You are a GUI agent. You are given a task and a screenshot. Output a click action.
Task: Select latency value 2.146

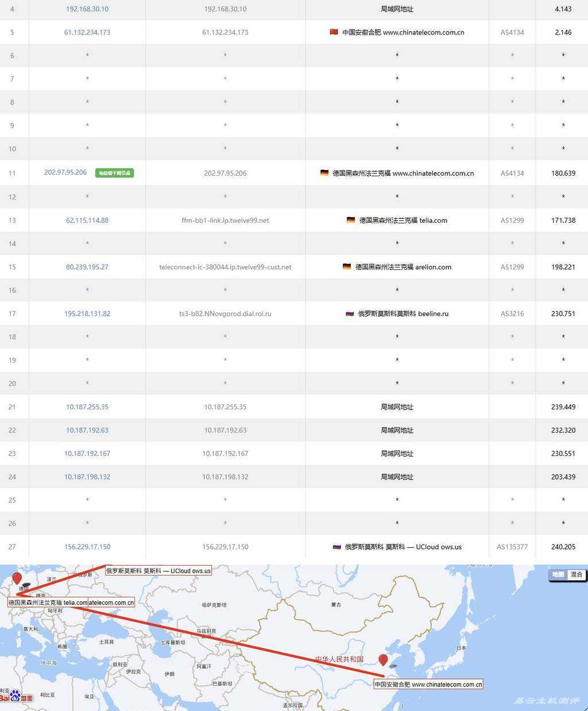point(563,33)
